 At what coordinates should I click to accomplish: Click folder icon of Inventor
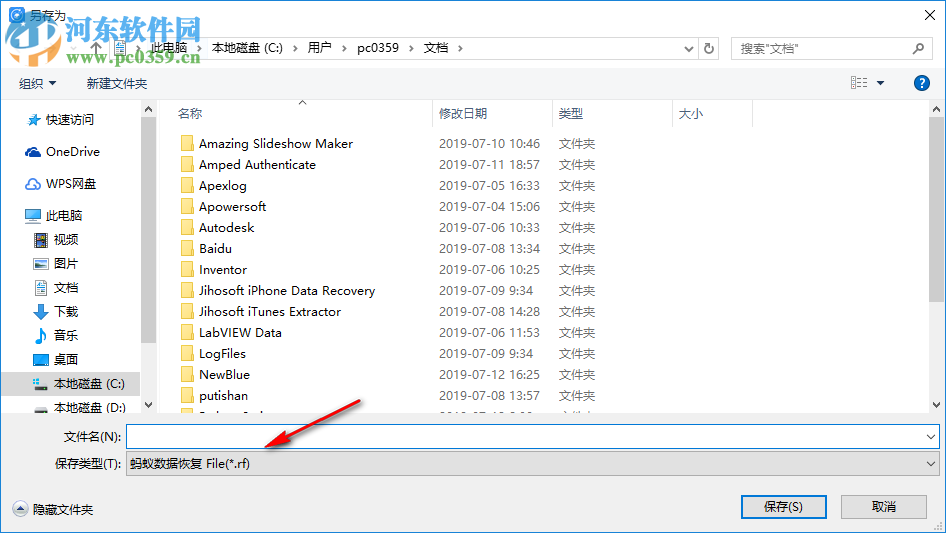click(x=187, y=269)
